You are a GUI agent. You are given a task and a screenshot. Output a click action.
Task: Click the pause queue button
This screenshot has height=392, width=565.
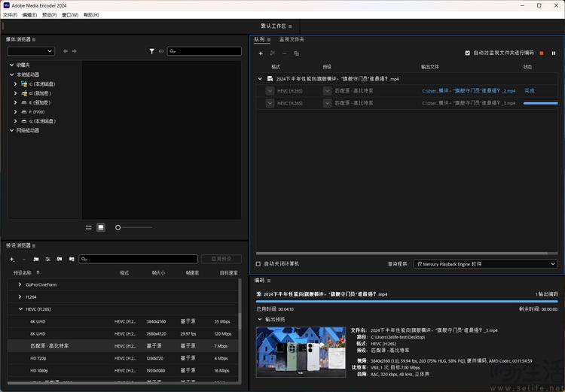[x=554, y=53]
